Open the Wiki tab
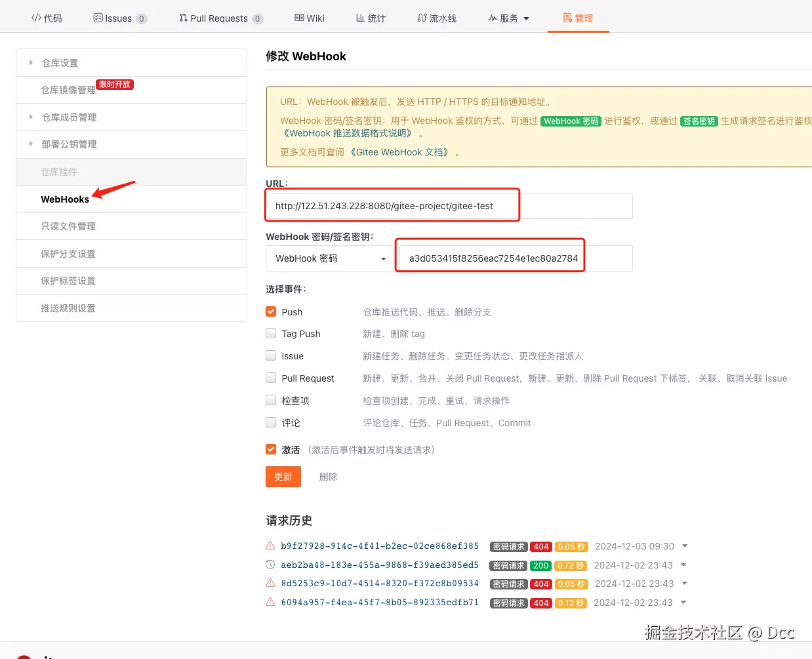The height and width of the screenshot is (659, 812). click(x=310, y=18)
